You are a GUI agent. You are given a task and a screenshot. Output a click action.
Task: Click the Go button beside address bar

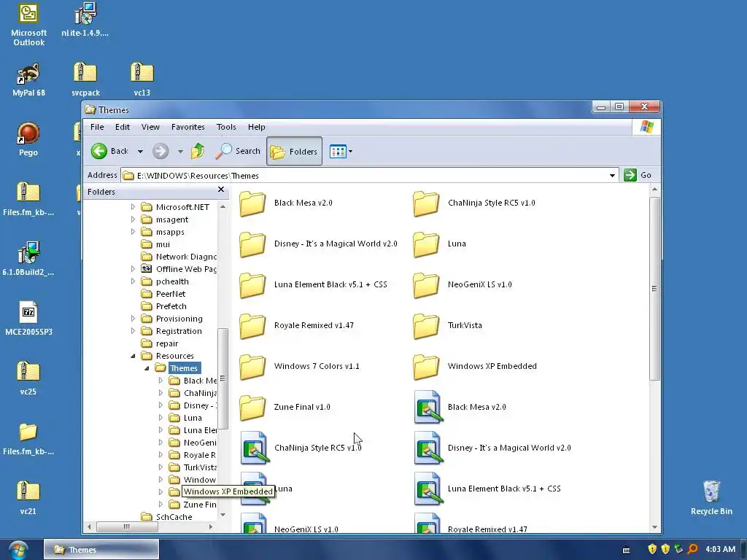[x=638, y=175]
